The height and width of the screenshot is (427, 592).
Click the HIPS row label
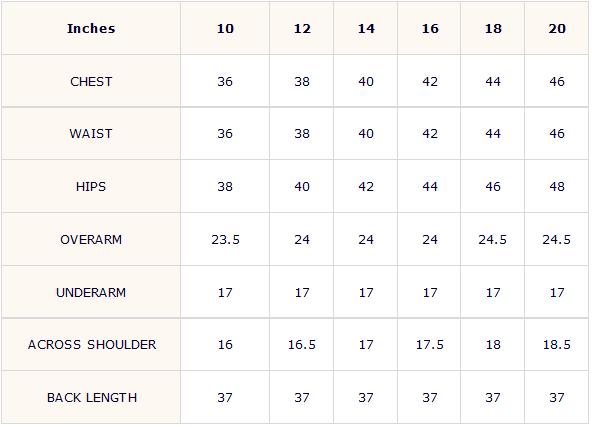[x=91, y=186]
